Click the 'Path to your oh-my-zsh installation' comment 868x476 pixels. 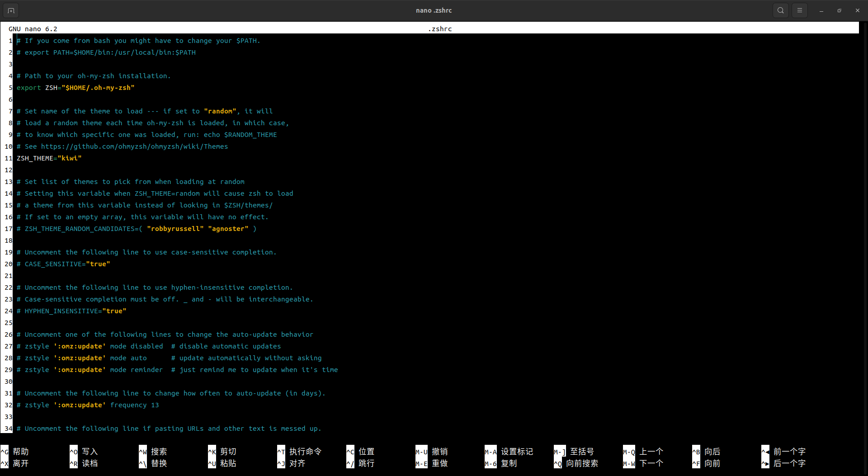click(x=94, y=76)
